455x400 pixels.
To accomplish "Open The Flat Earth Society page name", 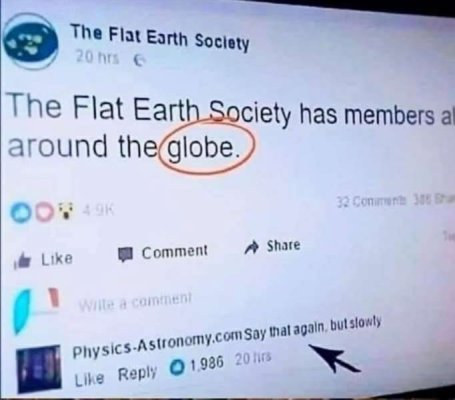I will click(160, 38).
